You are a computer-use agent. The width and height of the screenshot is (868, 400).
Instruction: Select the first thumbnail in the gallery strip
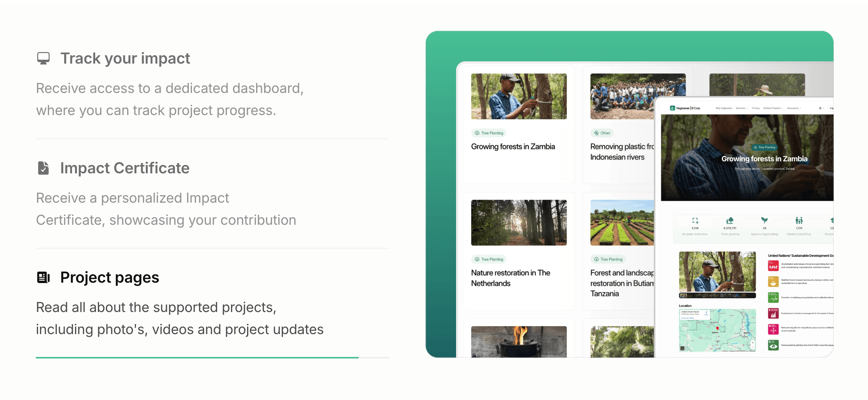point(683,296)
